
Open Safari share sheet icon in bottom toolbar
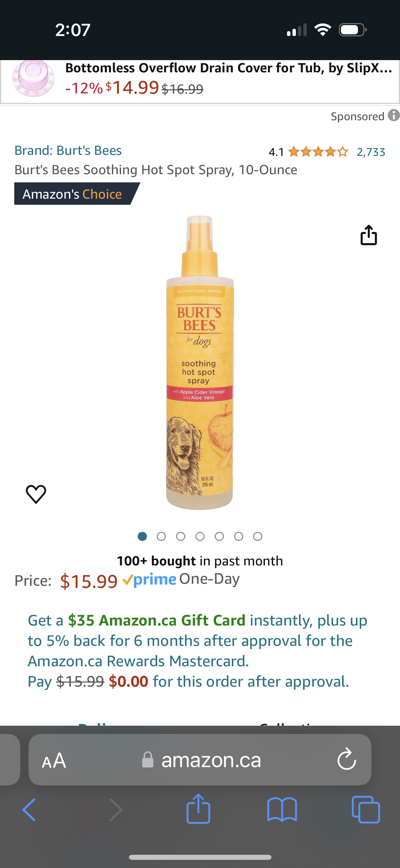click(198, 809)
